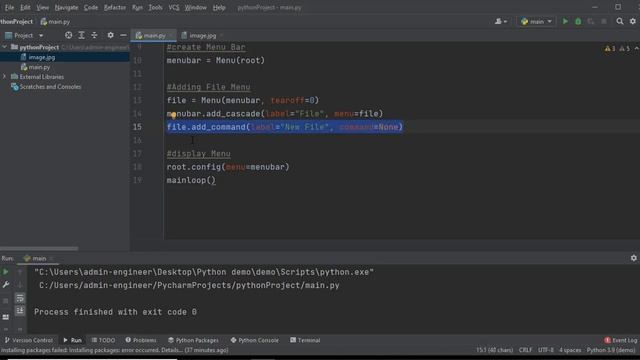This screenshot has height=360, width=640.
Task: Open the Run tool window button
Action: pos(73,340)
